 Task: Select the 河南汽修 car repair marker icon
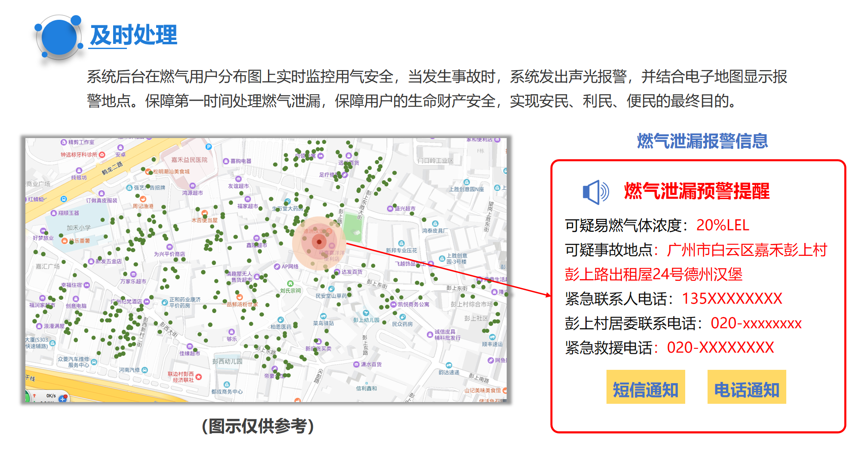tap(145, 370)
